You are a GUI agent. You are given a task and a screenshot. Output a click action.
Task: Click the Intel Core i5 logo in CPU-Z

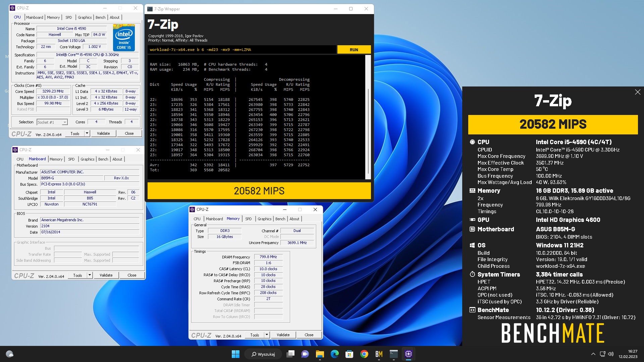click(x=124, y=38)
